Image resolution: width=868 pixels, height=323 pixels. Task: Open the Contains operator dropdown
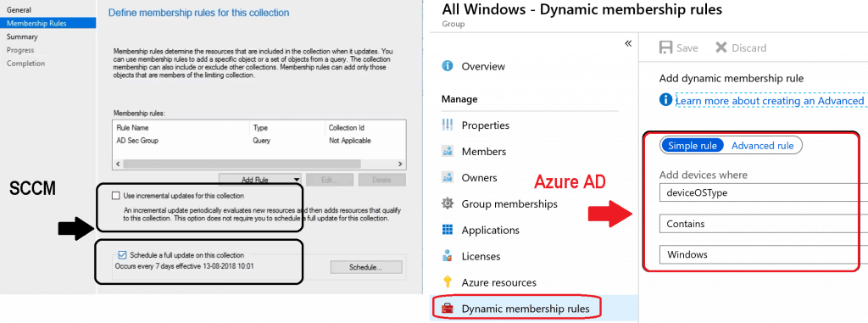764,224
